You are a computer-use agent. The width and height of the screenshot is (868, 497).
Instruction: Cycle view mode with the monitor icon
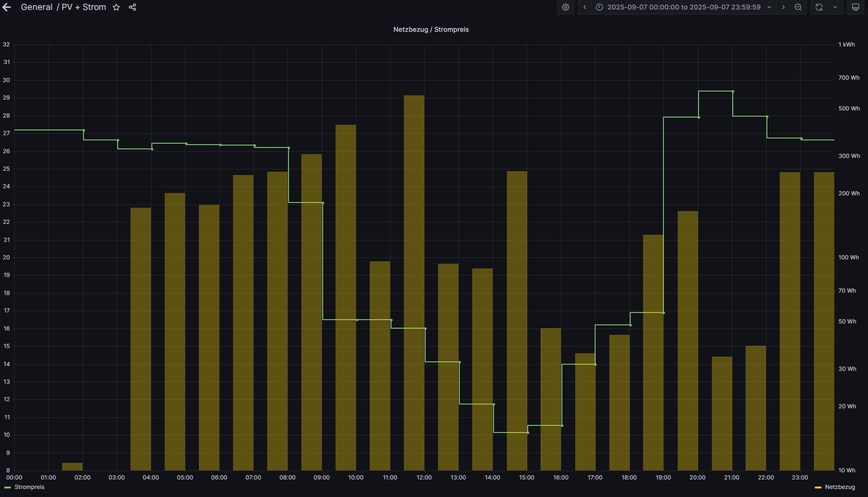[x=855, y=7]
